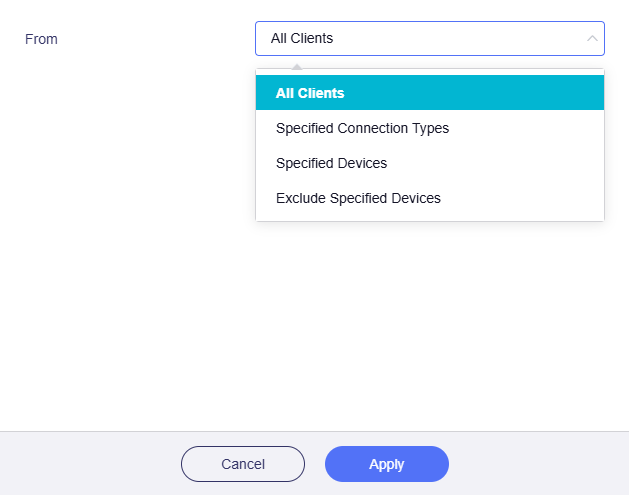The image size is (629, 495).
Task: Apply the From client settings
Action: 386,464
